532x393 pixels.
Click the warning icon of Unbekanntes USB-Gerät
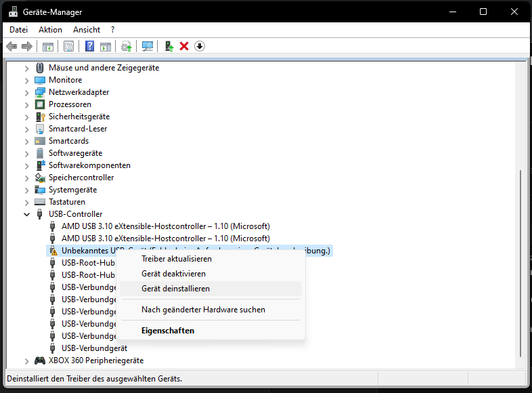[x=53, y=251]
